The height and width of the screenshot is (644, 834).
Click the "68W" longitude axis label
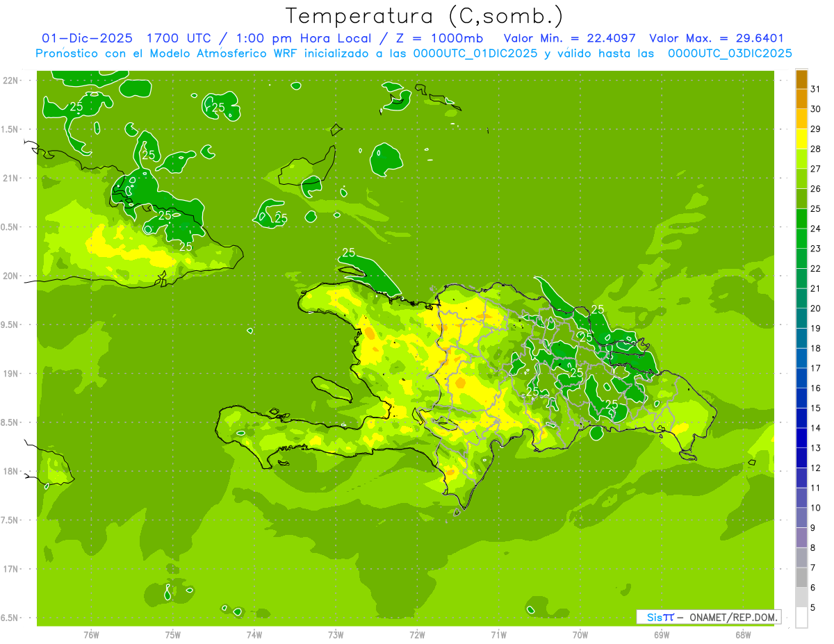click(743, 634)
